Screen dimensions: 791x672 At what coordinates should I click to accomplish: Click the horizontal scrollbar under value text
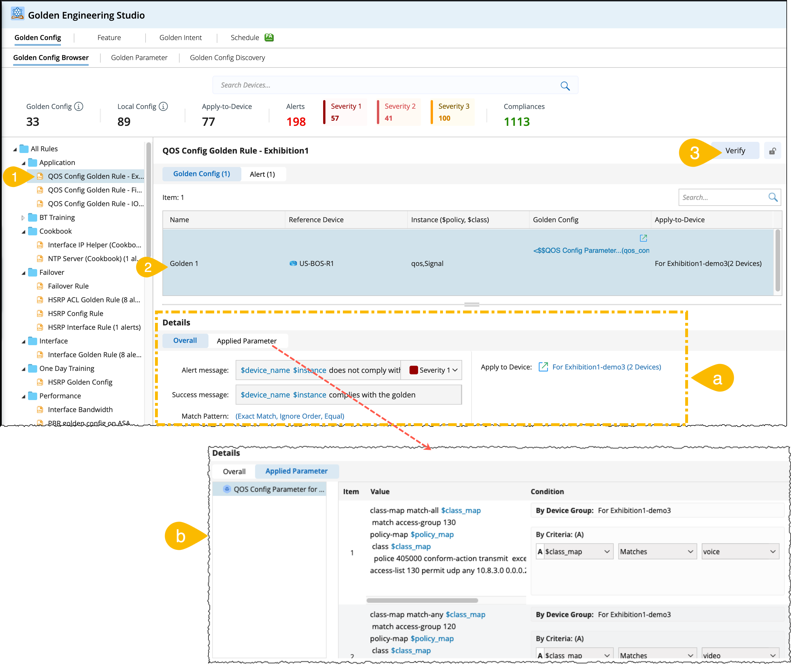pyautogui.click(x=422, y=601)
